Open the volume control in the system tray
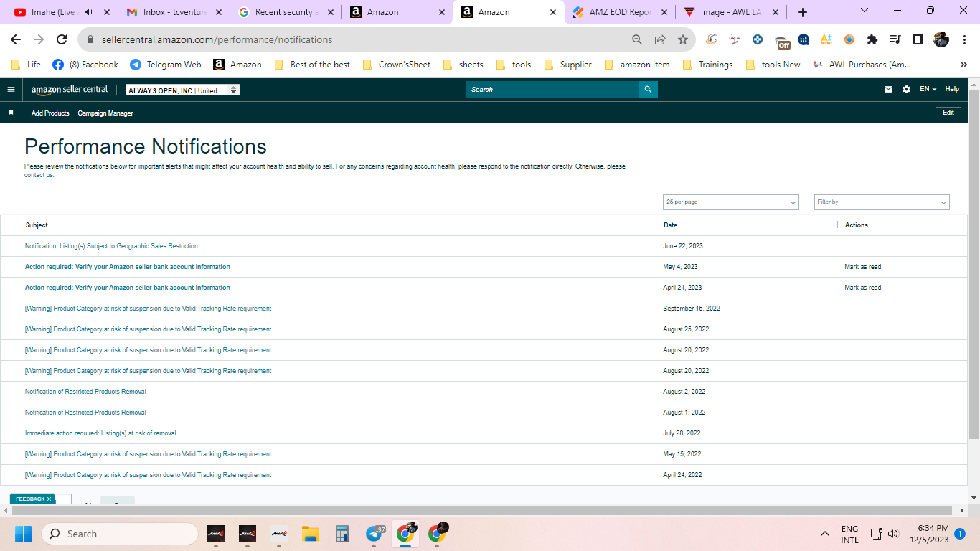The image size is (980, 551). click(893, 534)
